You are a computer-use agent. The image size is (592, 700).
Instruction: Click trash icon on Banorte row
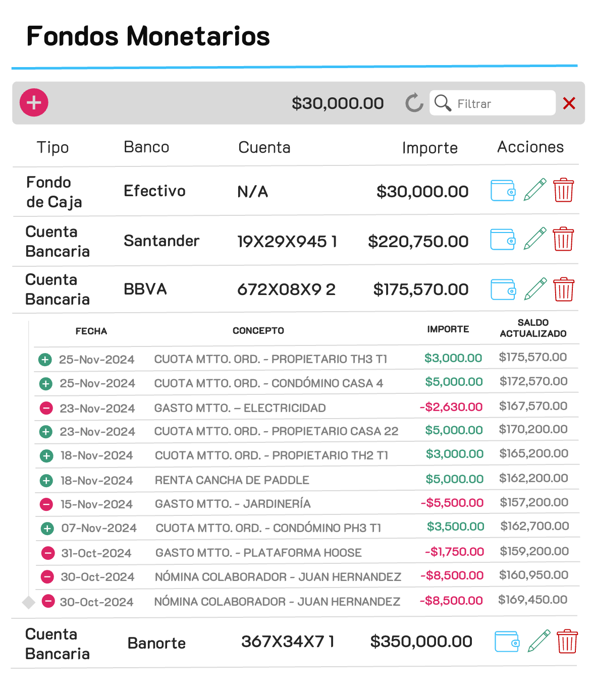click(x=567, y=641)
